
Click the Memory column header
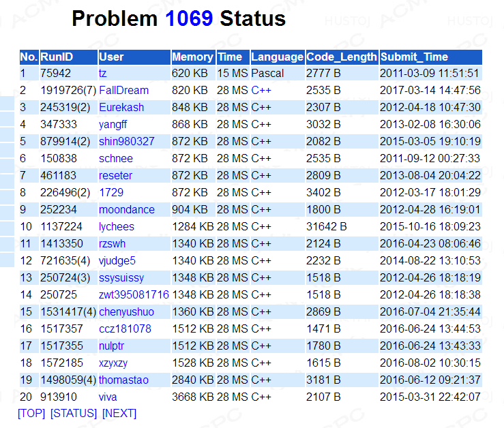point(193,57)
